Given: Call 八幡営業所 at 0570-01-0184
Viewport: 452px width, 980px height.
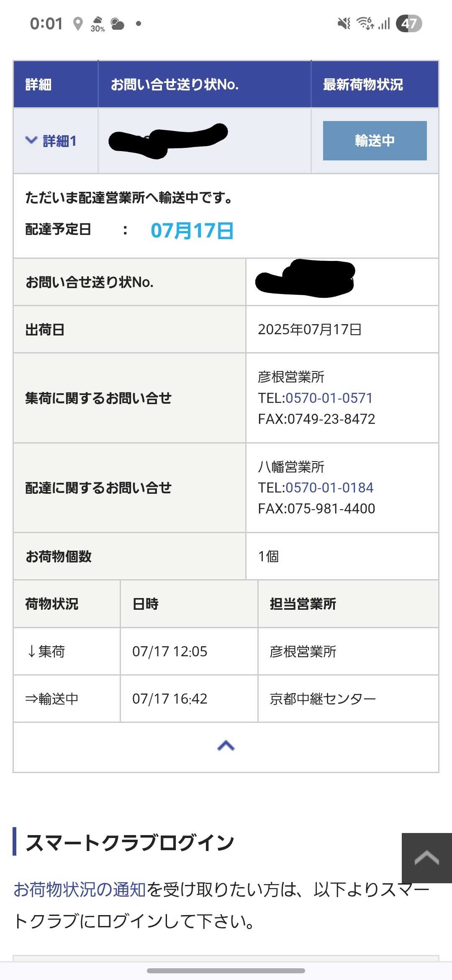Looking at the screenshot, I should click(329, 487).
